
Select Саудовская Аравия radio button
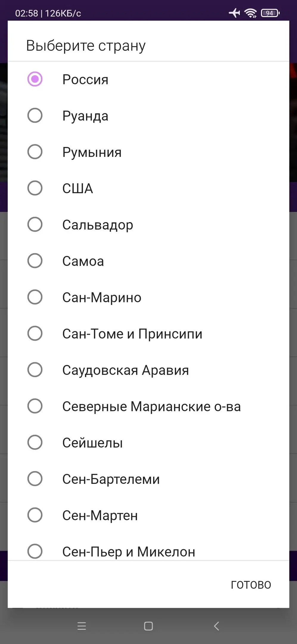[35, 370]
